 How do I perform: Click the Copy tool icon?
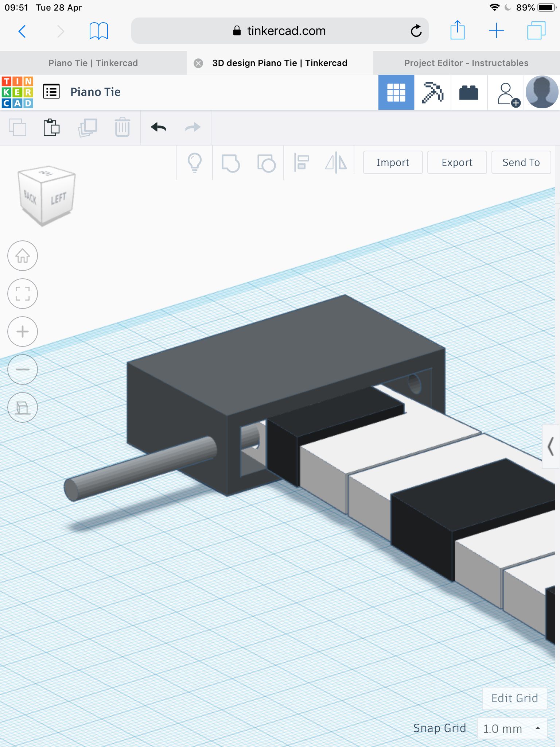[x=17, y=127]
